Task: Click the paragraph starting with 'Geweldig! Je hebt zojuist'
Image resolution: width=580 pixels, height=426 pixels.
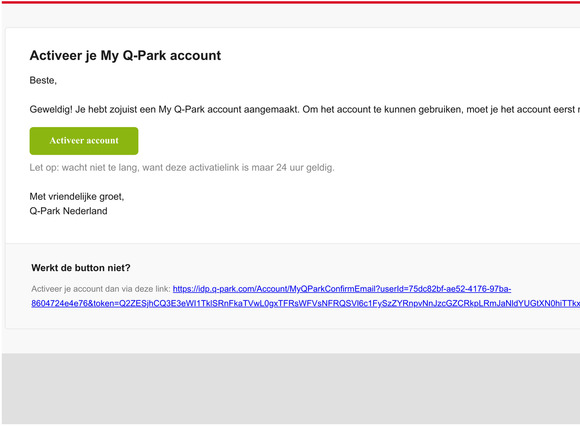Action: click(305, 109)
